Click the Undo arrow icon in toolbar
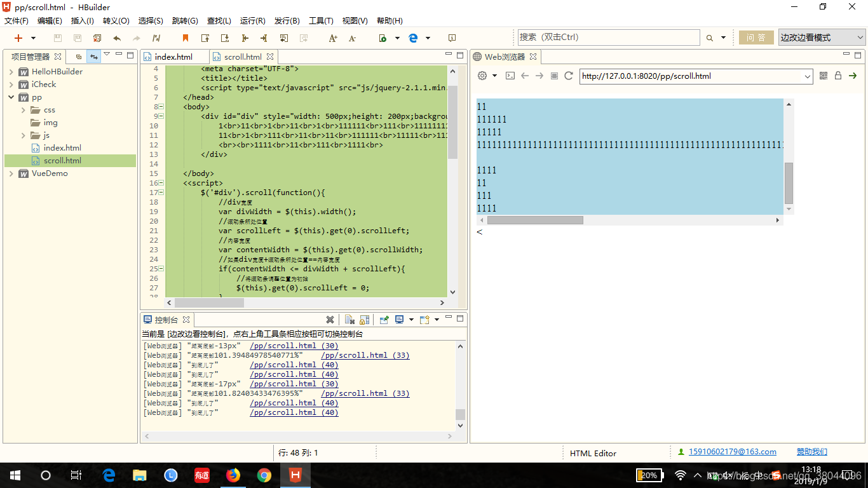868x488 pixels. (117, 38)
